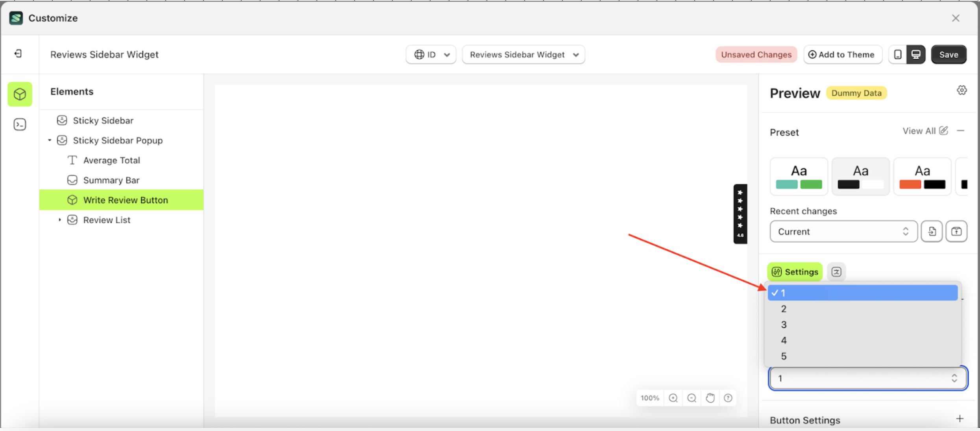Image resolution: width=980 pixels, height=431 pixels.
Task: Open the Preview settings gear icon
Action: coord(962,90)
